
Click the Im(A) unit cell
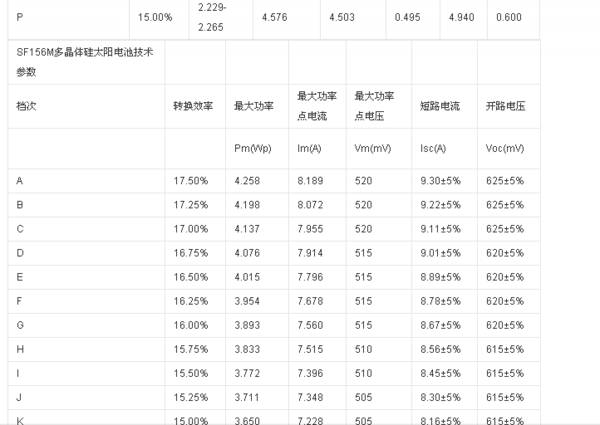[309, 148]
